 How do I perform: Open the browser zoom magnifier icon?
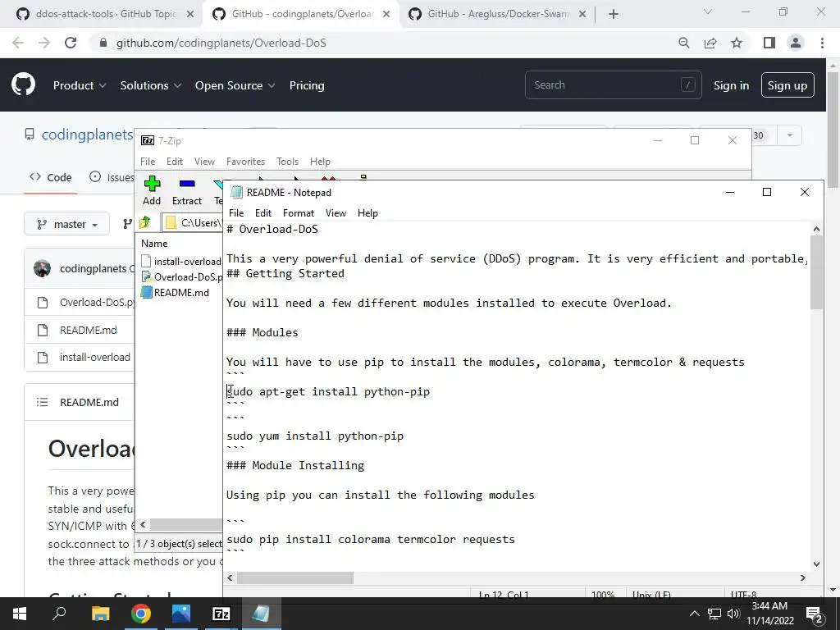coord(683,43)
